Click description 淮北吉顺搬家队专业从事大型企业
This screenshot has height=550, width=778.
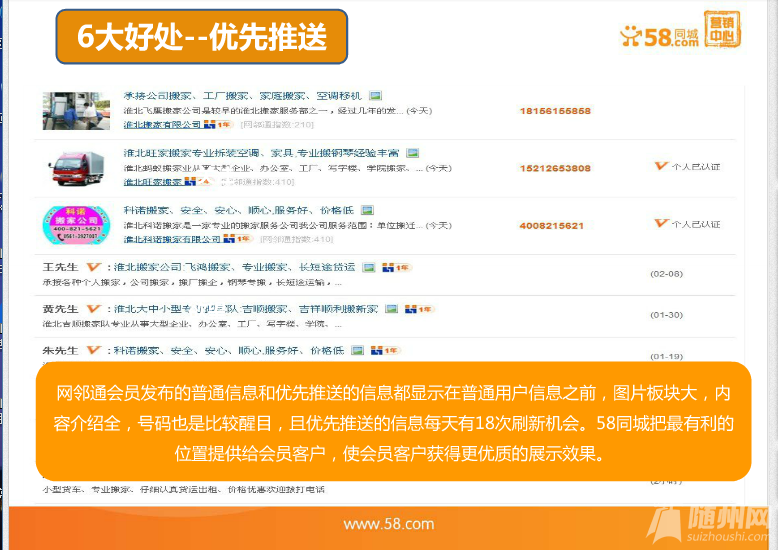(x=193, y=324)
